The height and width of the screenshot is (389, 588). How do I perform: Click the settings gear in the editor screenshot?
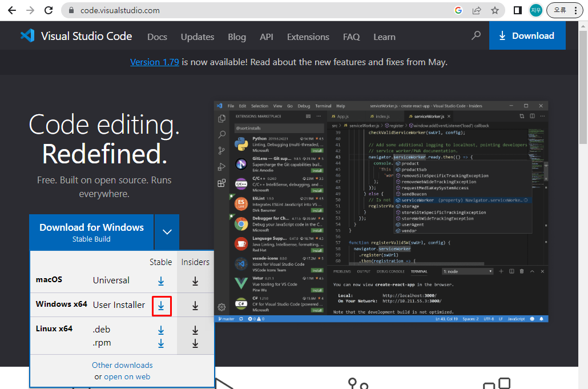(221, 307)
